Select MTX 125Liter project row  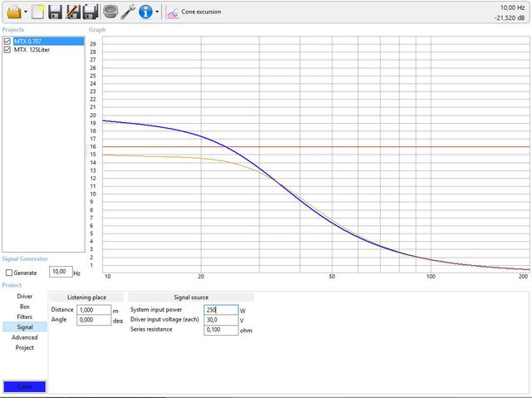pyautogui.click(x=32, y=50)
